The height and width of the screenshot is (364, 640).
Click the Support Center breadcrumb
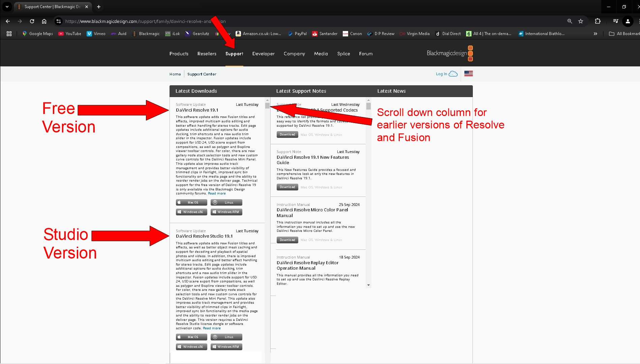click(x=202, y=74)
